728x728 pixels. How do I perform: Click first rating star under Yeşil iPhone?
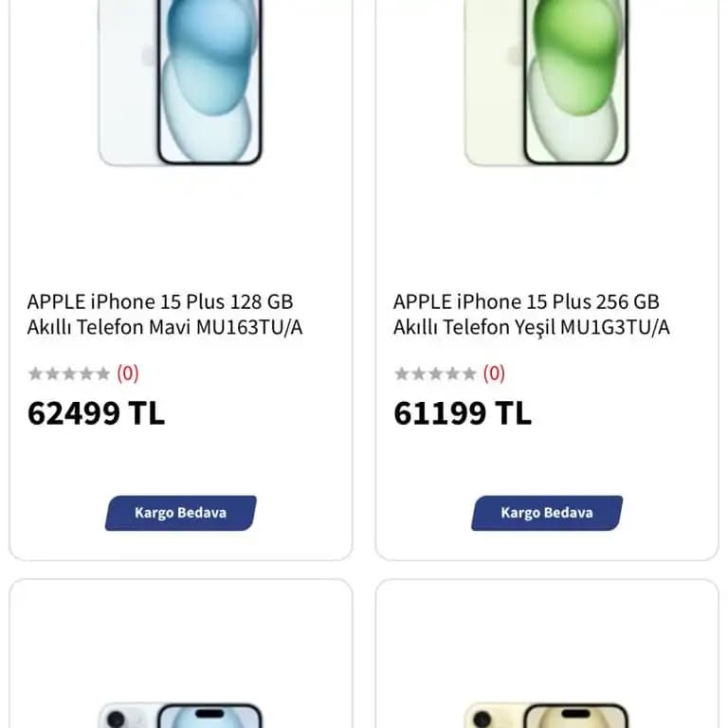(402, 373)
